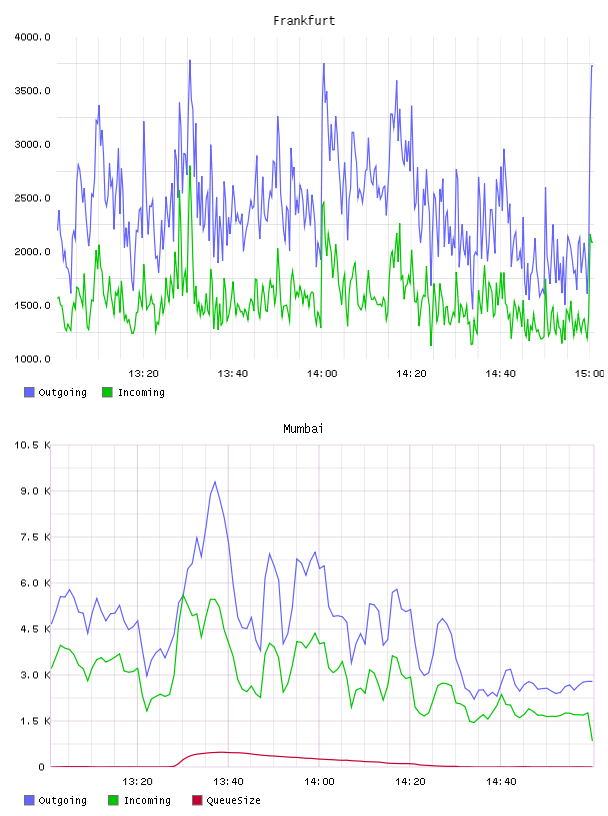Click the 4.5 K y-axis label in Mumbai
608x816 pixels.
click(x=35, y=629)
